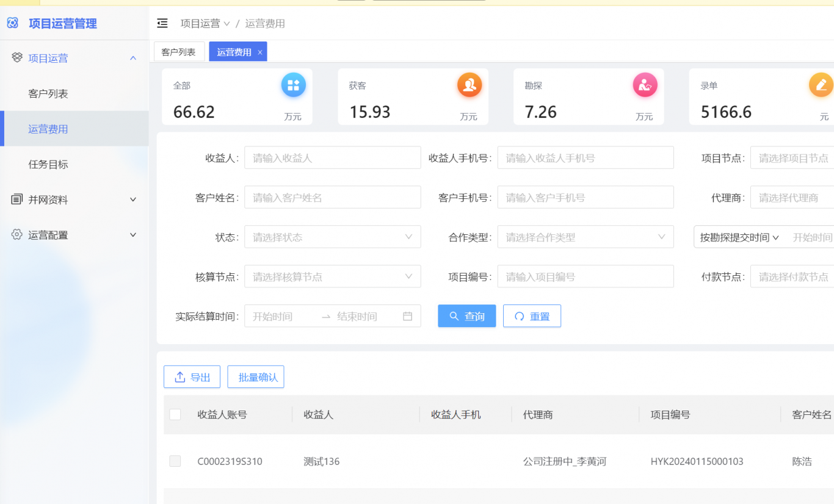This screenshot has width=834, height=504.
Task: Open the 核算节点 dropdown
Action: tap(333, 276)
